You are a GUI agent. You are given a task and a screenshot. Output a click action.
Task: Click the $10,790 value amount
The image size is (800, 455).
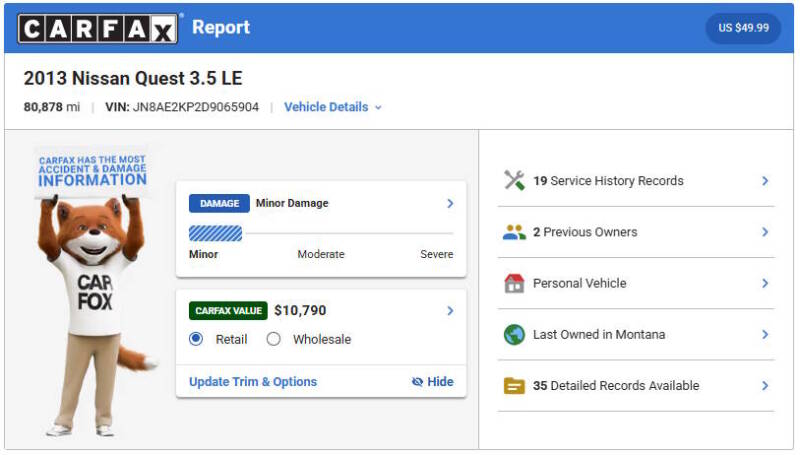(x=300, y=311)
